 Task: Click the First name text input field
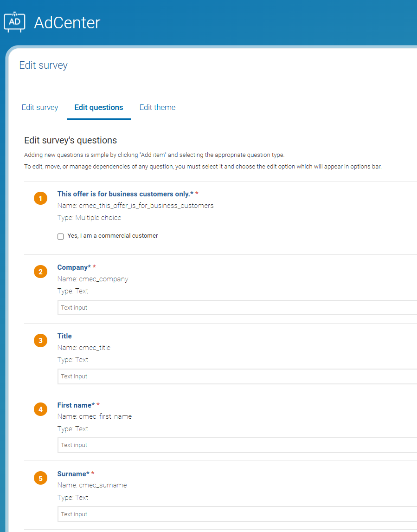[237, 445]
